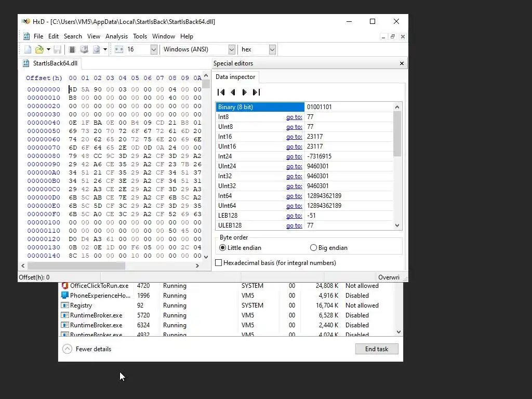Viewport: 532px width, 399px height.
Task: Click the Open file folder icon
Action: (39, 49)
